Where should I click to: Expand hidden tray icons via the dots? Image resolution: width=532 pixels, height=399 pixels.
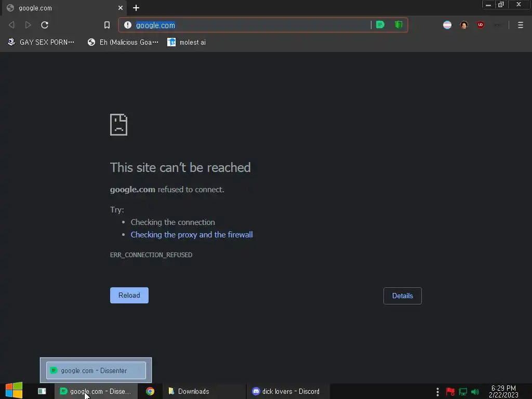click(437, 392)
